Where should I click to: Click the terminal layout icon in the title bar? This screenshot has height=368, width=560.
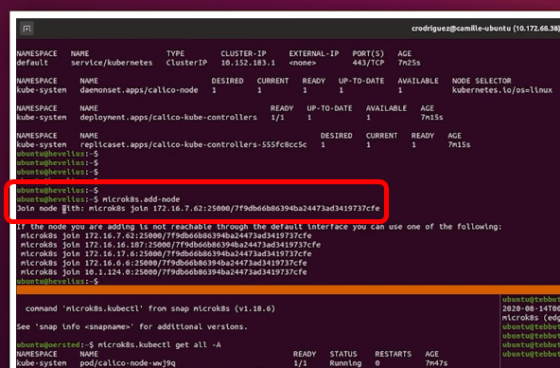[x=27, y=29]
